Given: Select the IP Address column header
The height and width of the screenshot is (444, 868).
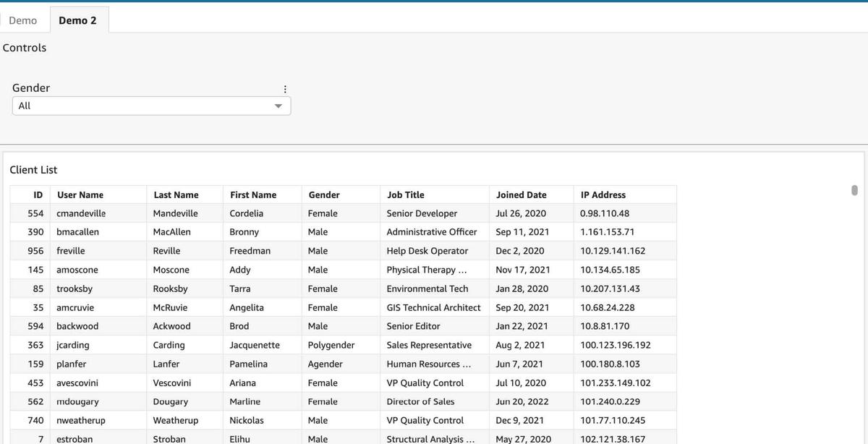Looking at the screenshot, I should point(603,195).
